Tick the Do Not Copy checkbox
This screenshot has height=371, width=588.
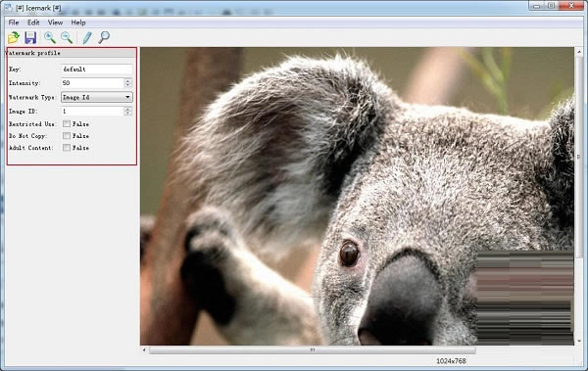click(67, 136)
